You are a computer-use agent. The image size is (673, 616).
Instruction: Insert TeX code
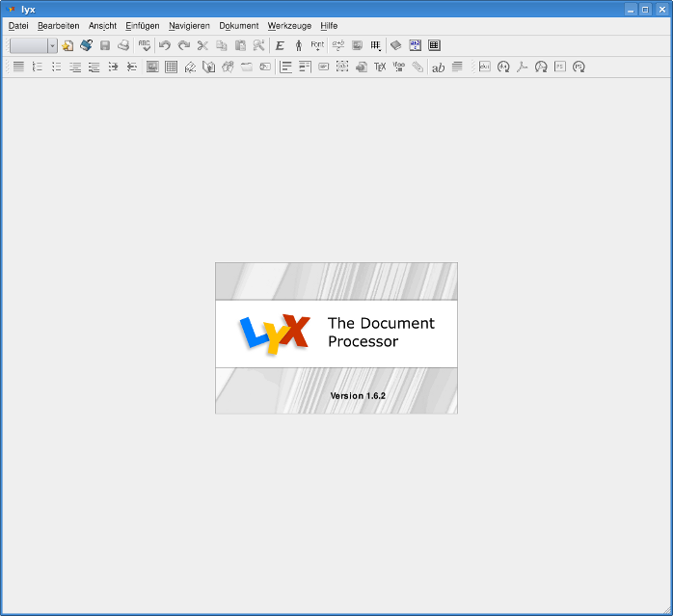point(380,67)
